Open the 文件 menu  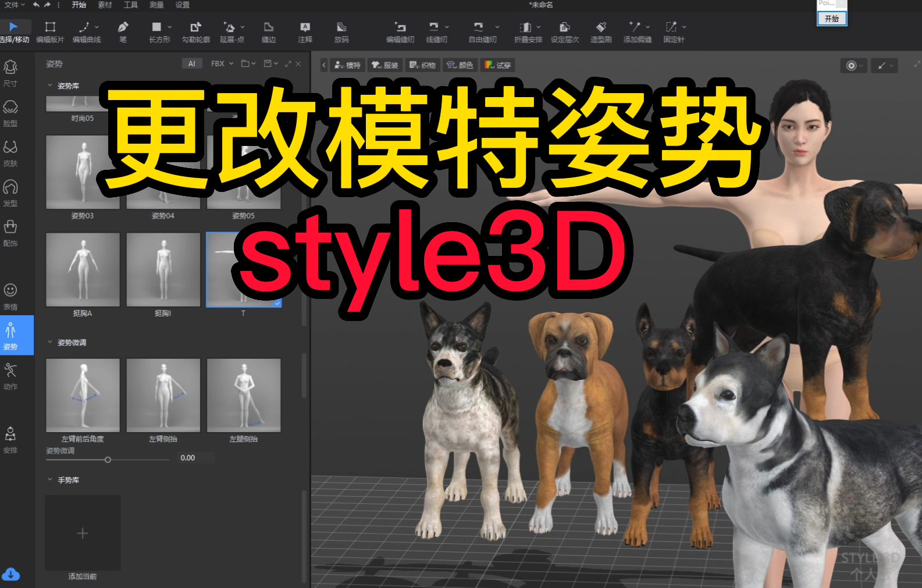point(14,5)
